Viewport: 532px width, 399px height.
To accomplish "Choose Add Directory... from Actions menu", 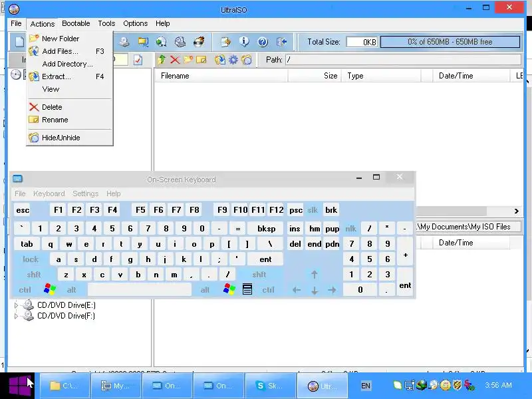I will 70,64.
